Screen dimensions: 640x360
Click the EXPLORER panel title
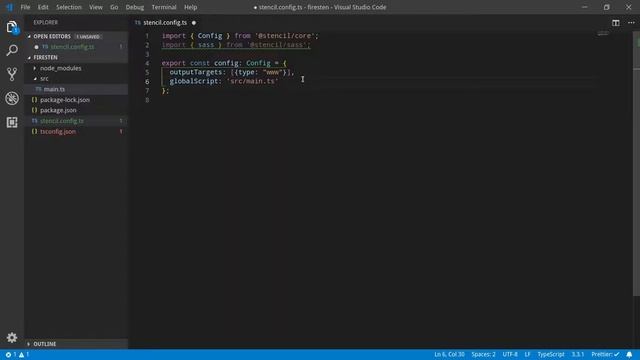click(46, 22)
